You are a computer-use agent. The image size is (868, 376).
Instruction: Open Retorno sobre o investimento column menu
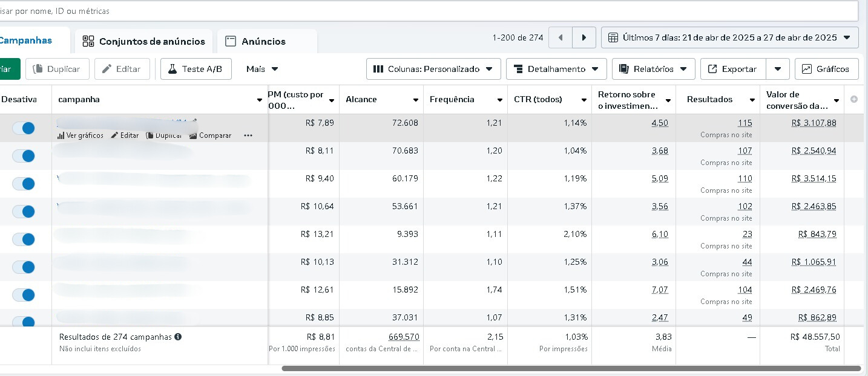pos(668,100)
